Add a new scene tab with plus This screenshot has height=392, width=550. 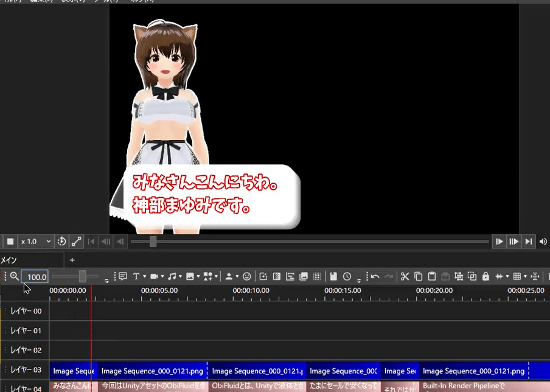(72, 260)
